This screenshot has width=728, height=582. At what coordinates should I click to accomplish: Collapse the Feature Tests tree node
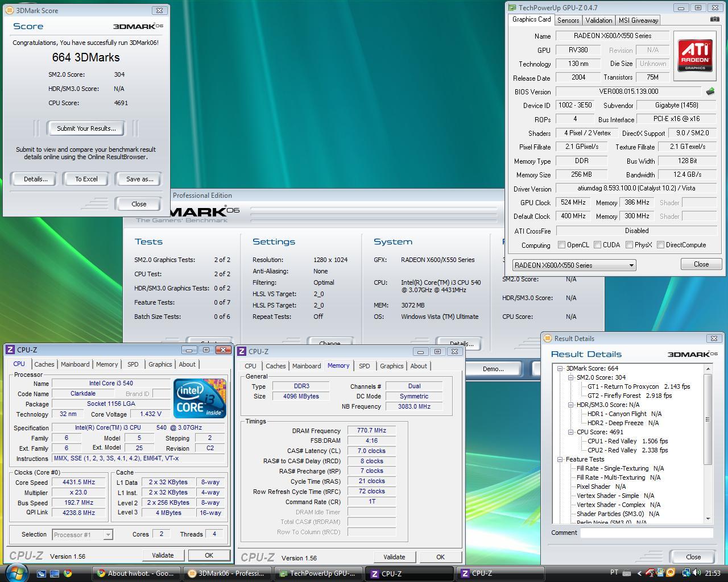point(560,459)
